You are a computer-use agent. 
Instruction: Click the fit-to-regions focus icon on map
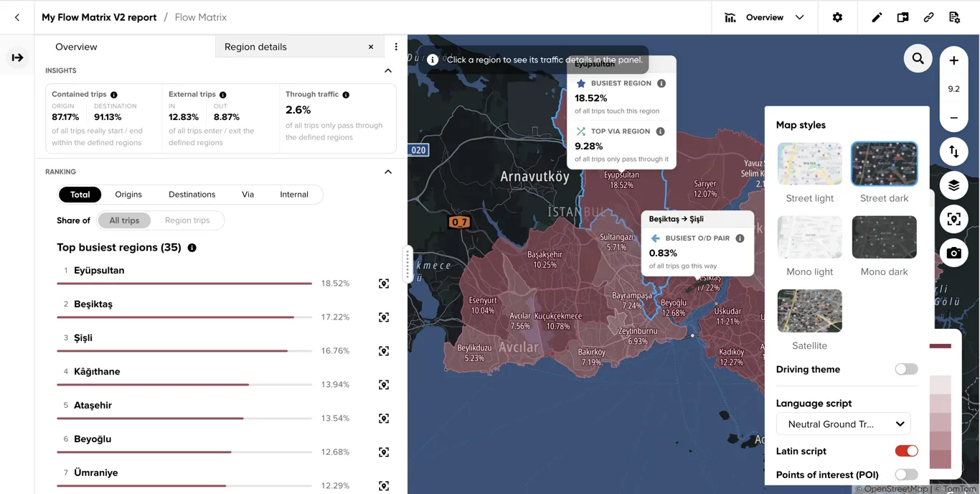(x=953, y=219)
